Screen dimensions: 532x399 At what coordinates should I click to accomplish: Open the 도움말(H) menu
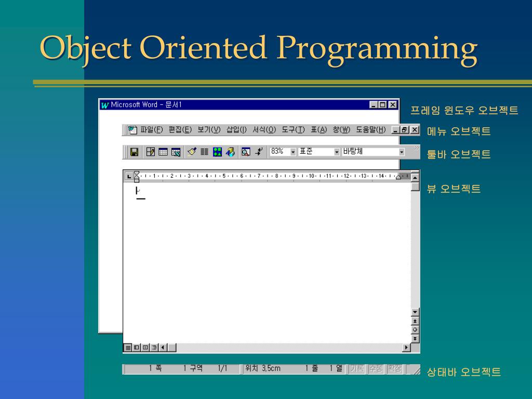(x=371, y=130)
